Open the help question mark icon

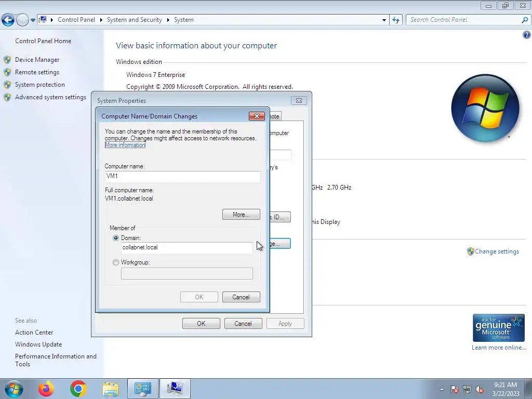527,35
